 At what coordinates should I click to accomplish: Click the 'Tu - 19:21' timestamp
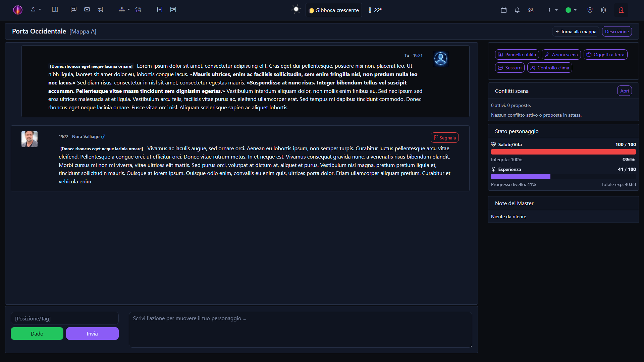[x=413, y=56]
